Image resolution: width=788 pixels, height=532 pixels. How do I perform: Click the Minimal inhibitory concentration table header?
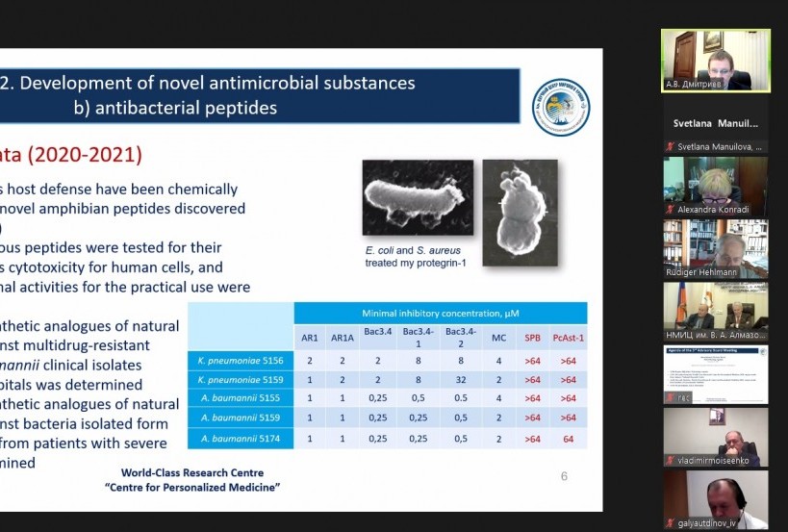coord(440,314)
